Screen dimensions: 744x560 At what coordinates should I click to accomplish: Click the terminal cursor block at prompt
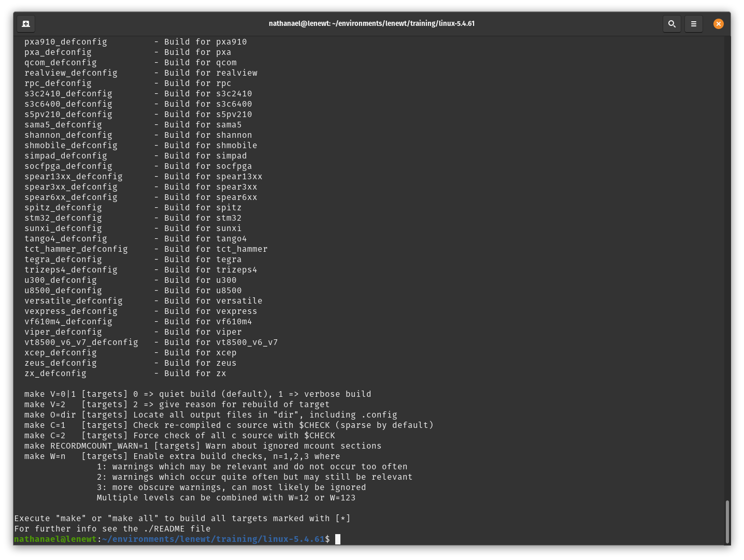[338, 539]
